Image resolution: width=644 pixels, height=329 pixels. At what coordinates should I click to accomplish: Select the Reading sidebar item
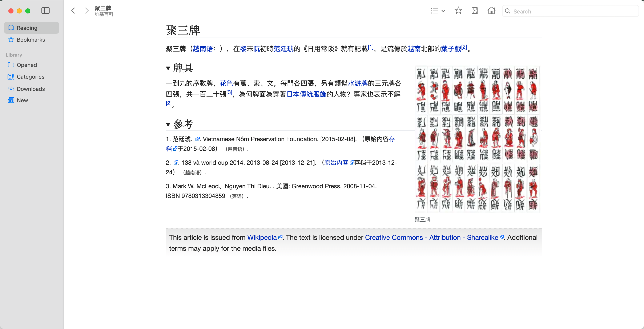point(32,28)
